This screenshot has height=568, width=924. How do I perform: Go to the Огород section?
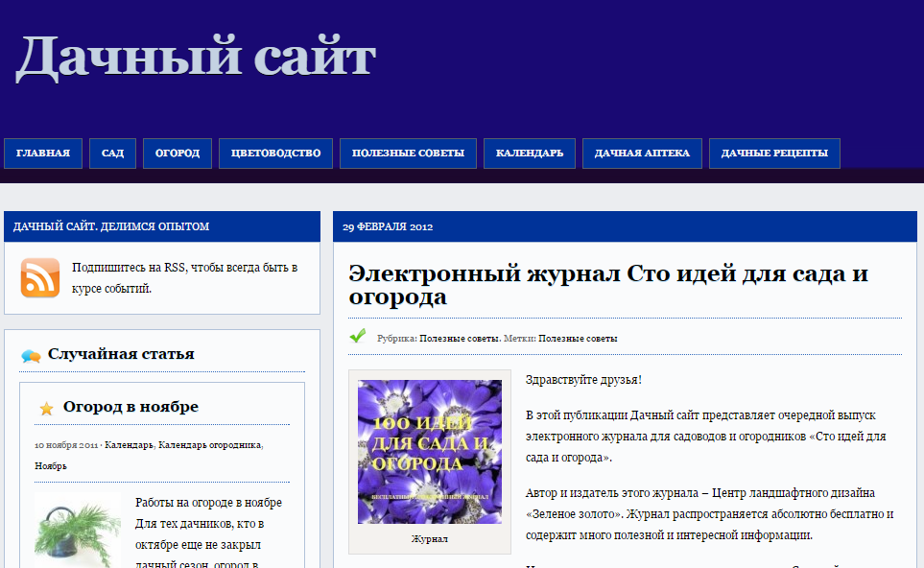pos(178,154)
